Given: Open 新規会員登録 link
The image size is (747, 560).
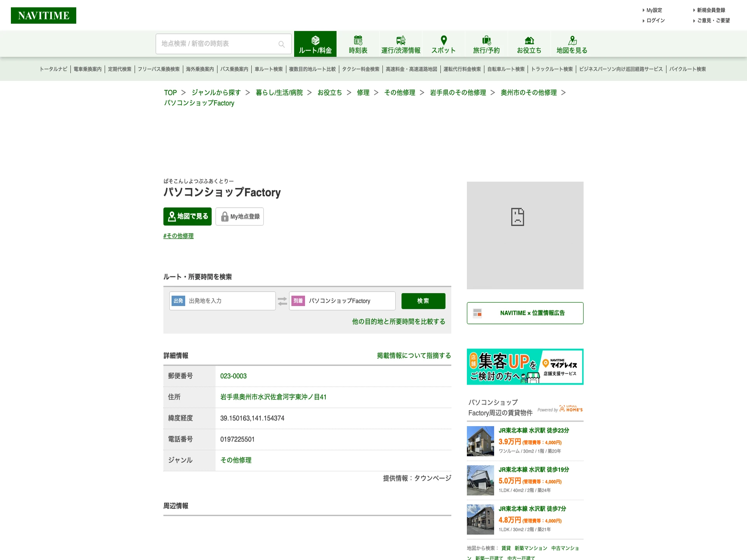Looking at the screenshot, I should [x=711, y=10].
